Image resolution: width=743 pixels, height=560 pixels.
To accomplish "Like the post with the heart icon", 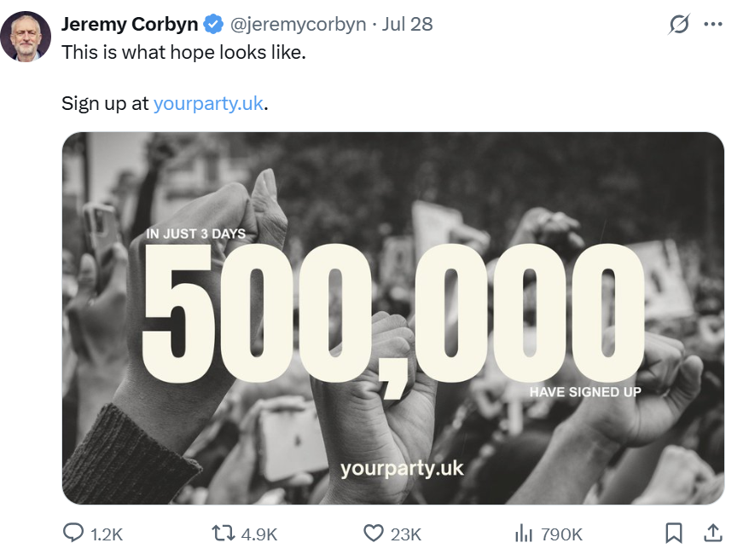I will pos(374,533).
